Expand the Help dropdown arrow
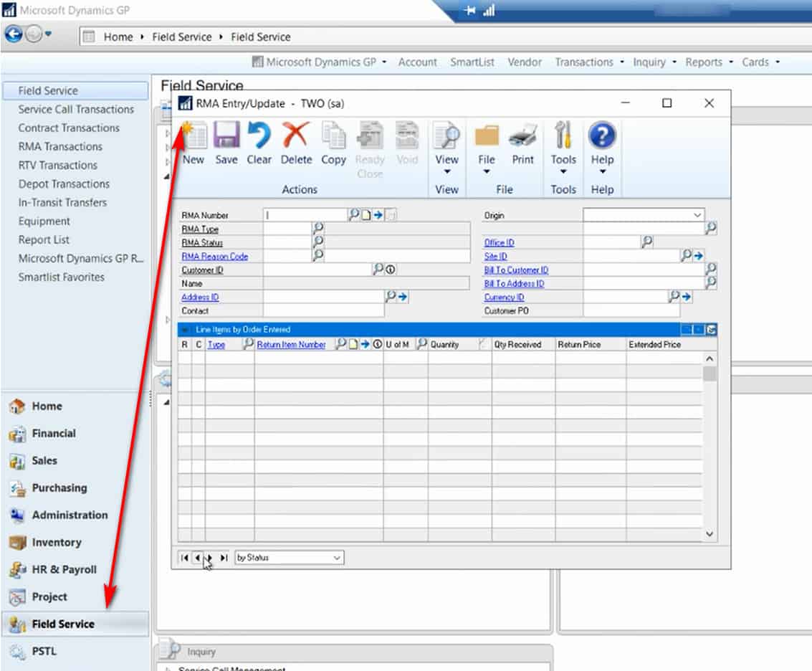 pos(602,171)
